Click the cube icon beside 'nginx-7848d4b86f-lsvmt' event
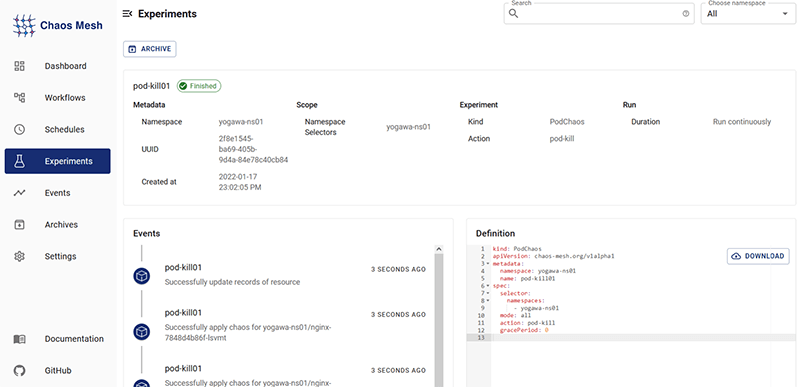The image size is (800, 387). tap(141, 331)
